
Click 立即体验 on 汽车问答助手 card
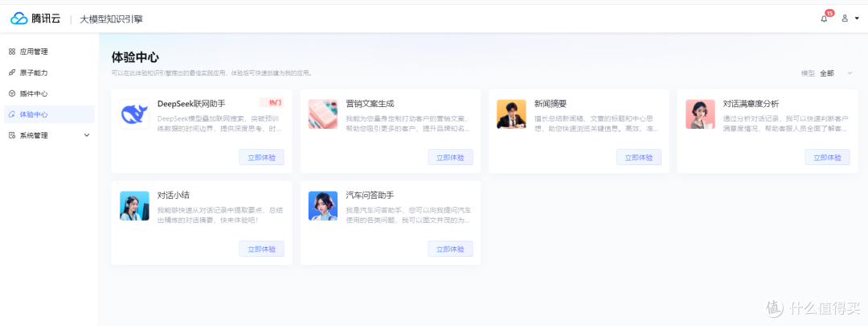tap(451, 249)
